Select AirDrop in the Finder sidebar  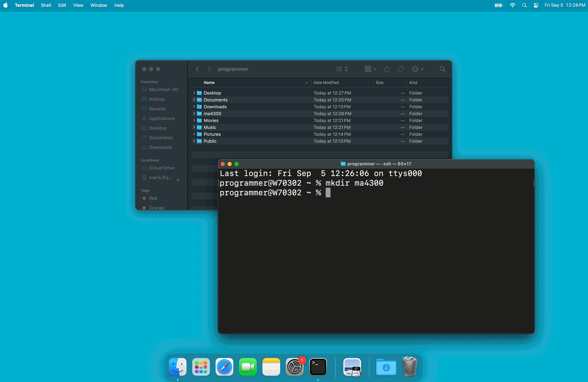pos(157,99)
